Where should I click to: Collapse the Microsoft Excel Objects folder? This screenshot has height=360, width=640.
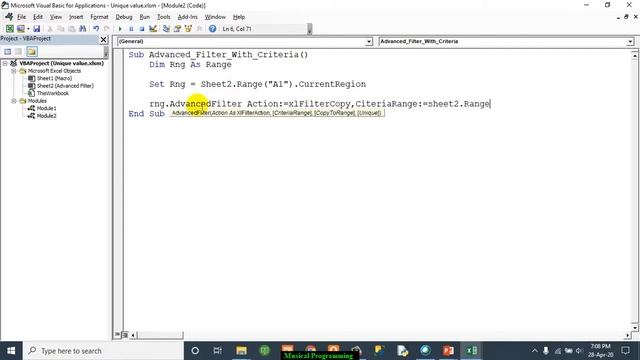pos(13,71)
